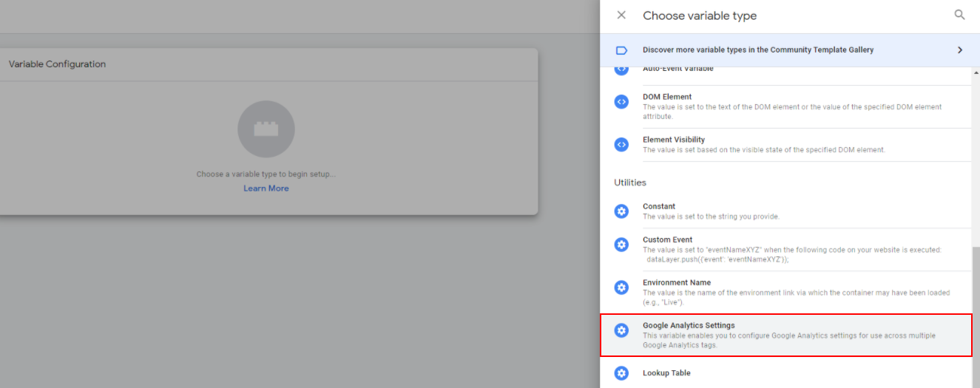
Task: Choose the Custom Event variable type
Action: coord(785,249)
